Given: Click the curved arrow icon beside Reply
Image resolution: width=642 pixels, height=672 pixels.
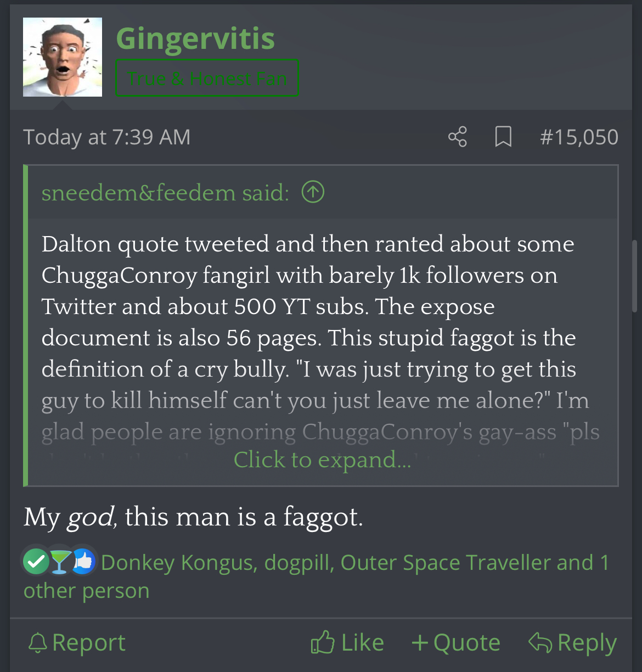Looking at the screenshot, I should coord(540,642).
